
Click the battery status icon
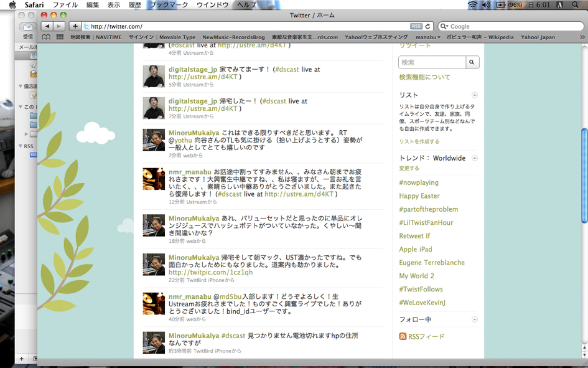pos(501,5)
